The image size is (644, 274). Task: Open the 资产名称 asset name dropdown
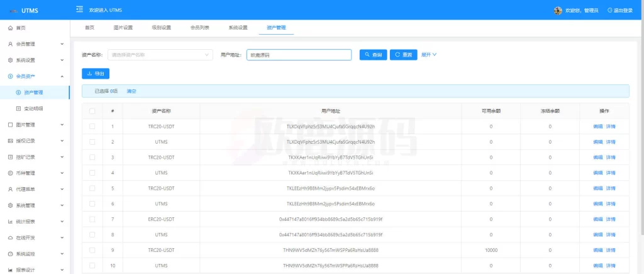coord(160,55)
